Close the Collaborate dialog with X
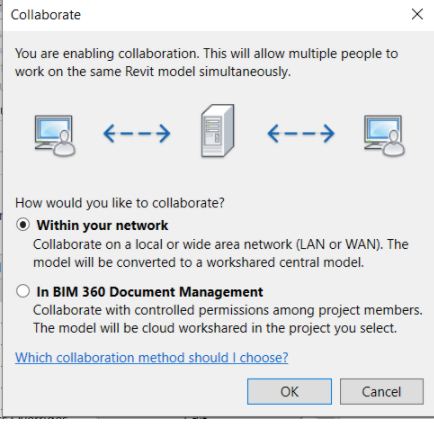The width and height of the screenshot is (434, 424). (x=417, y=14)
